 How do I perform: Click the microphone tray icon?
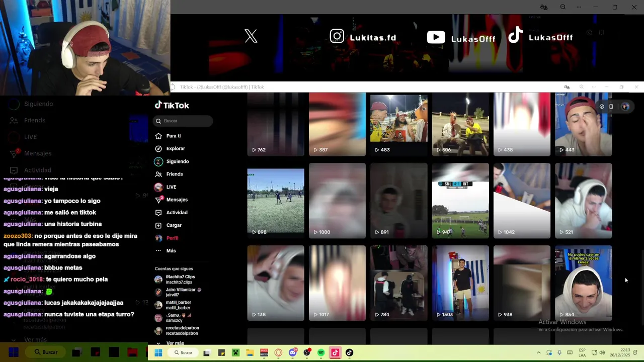click(x=559, y=352)
